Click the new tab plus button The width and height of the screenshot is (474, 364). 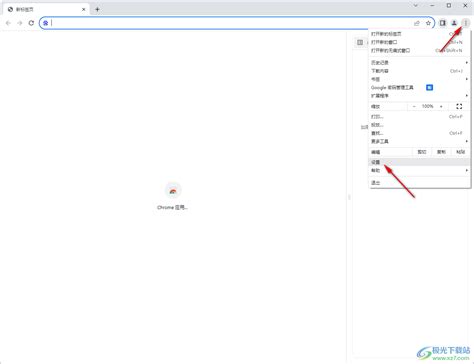[x=97, y=9]
